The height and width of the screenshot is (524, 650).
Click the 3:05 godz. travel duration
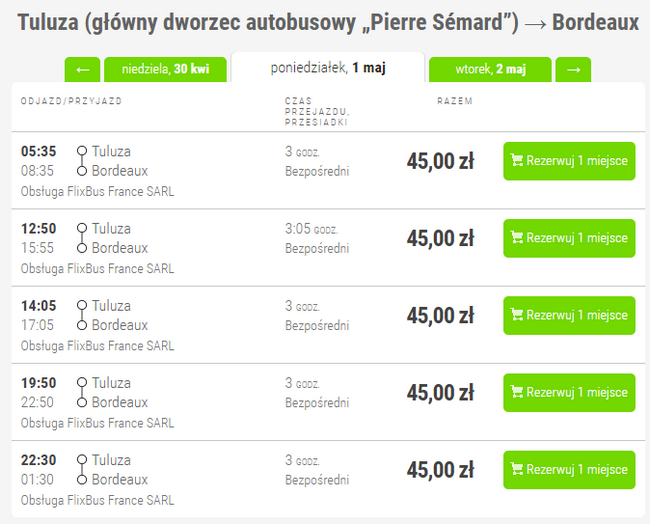(x=311, y=229)
